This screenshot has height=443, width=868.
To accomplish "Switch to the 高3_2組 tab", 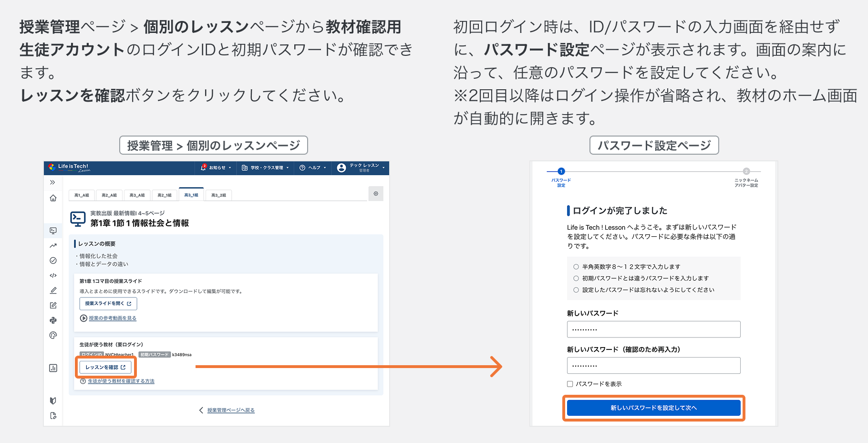I will coord(218,195).
